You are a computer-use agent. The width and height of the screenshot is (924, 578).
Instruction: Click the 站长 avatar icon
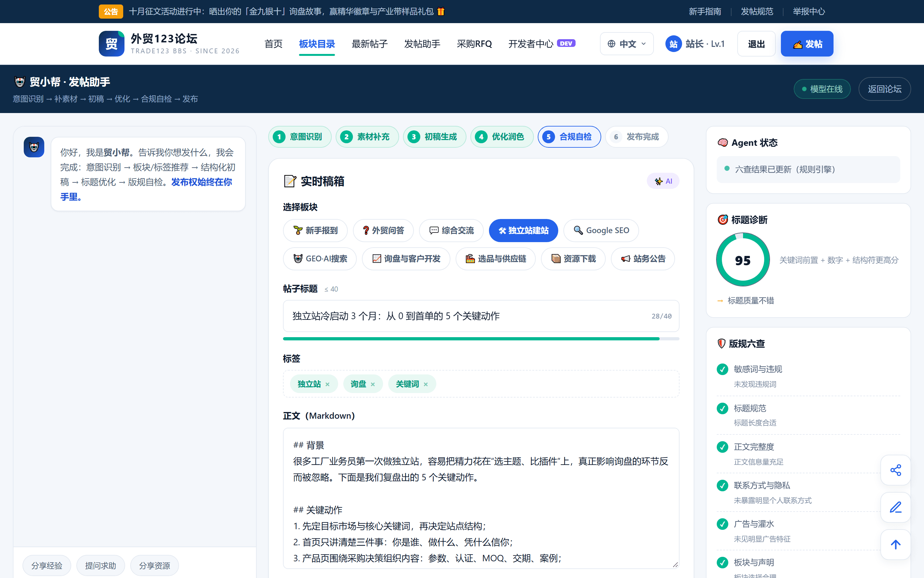point(673,44)
